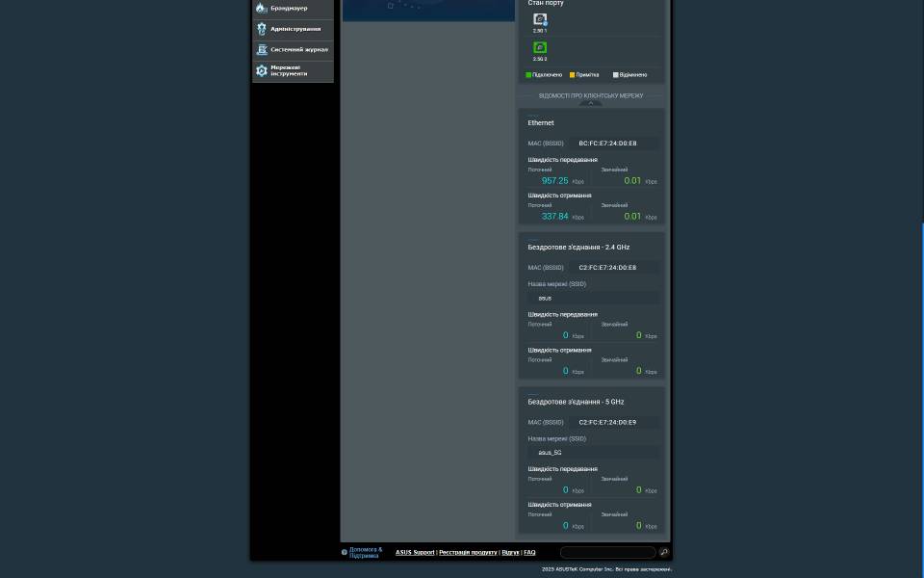Viewport: 924px width, 578px height.
Task: Open the Реєстрація продукту link
Action: (468, 553)
